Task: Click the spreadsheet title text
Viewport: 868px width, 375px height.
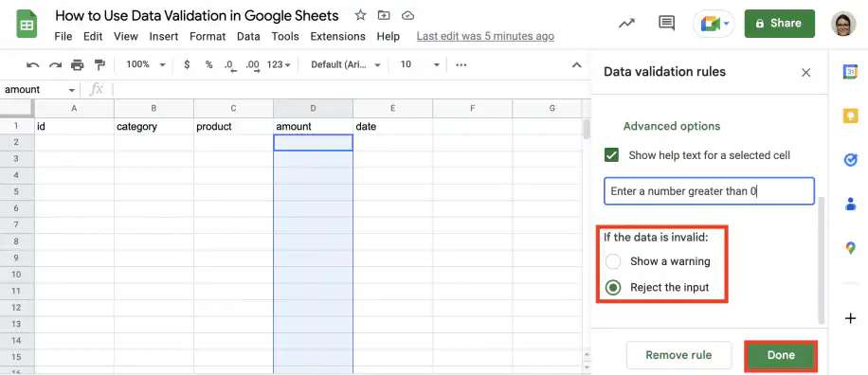Action: 196,15
